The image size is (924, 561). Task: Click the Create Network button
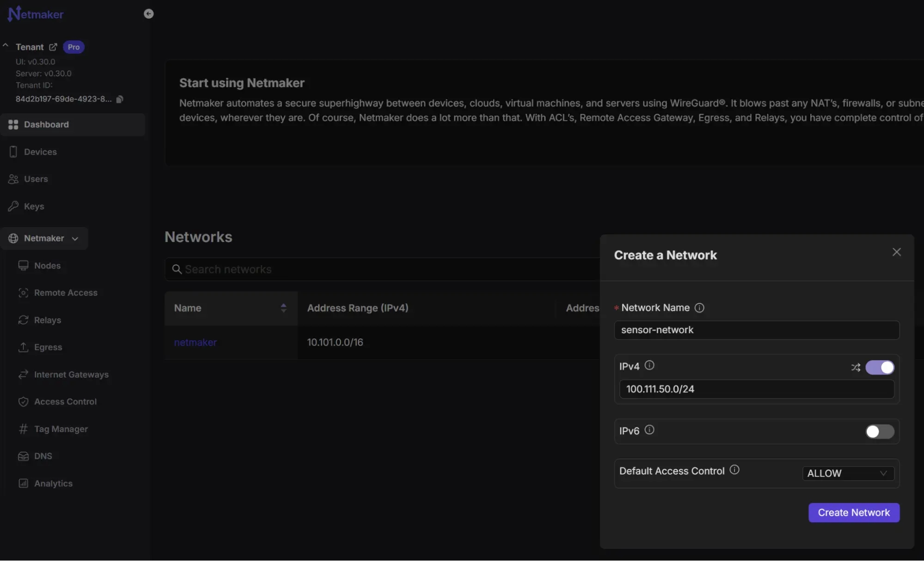point(853,512)
